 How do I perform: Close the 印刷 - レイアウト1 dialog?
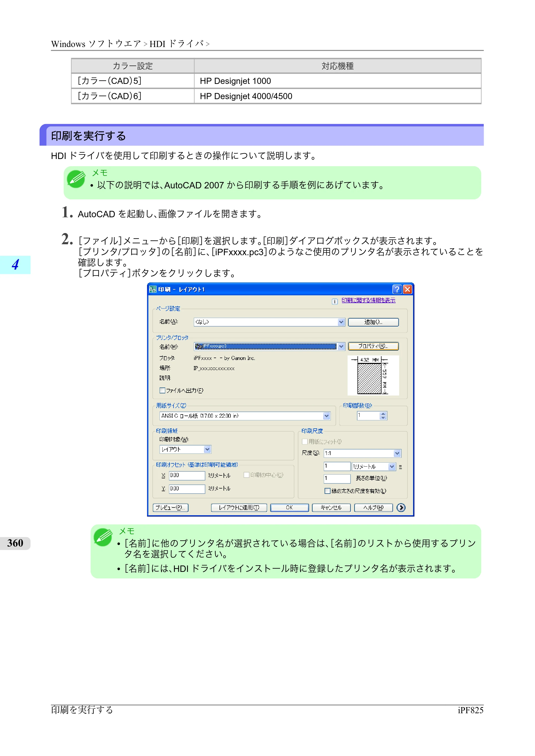click(x=407, y=289)
